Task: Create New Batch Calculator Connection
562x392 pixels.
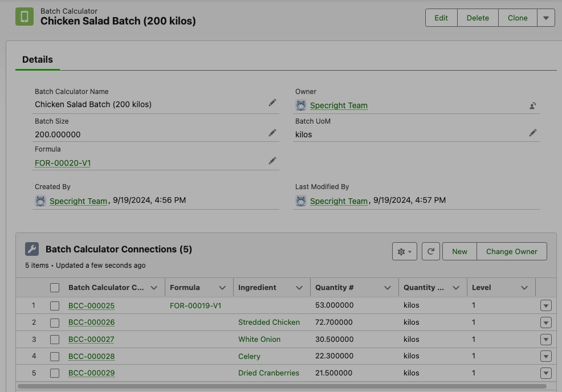Action: (459, 251)
